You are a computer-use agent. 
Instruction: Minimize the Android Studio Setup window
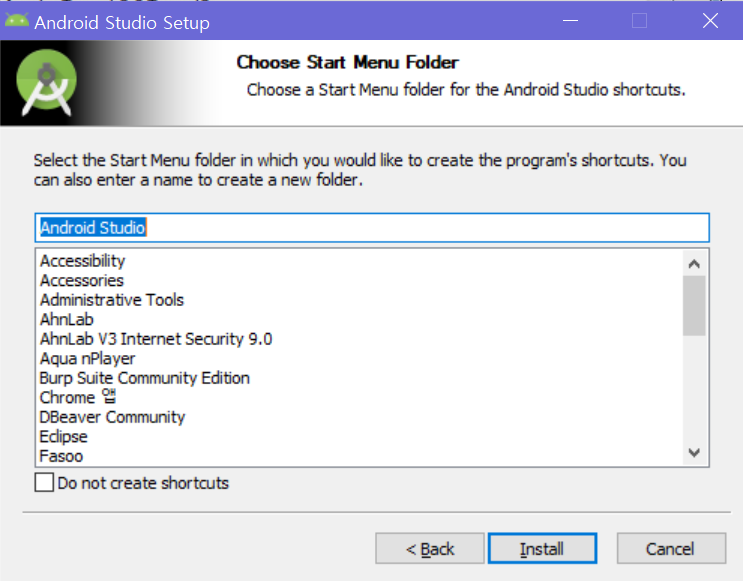[571, 21]
